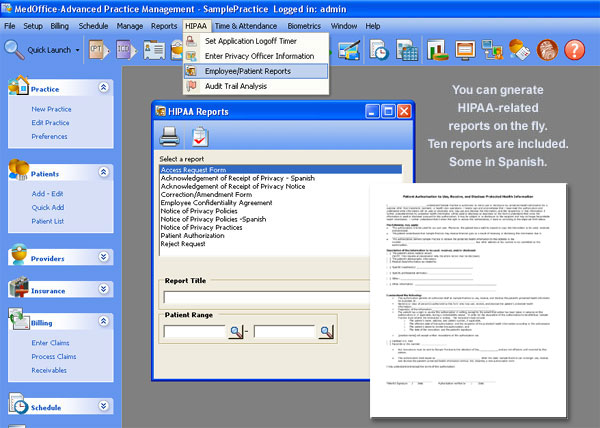Click the bar chart toolbar icon
The image size is (600, 428).
tap(437, 48)
